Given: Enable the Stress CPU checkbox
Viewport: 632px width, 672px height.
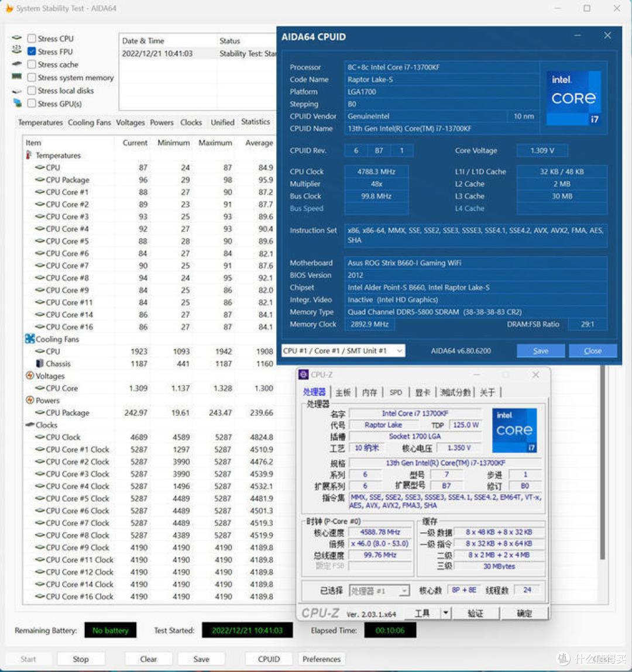Looking at the screenshot, I should point(31,39).
